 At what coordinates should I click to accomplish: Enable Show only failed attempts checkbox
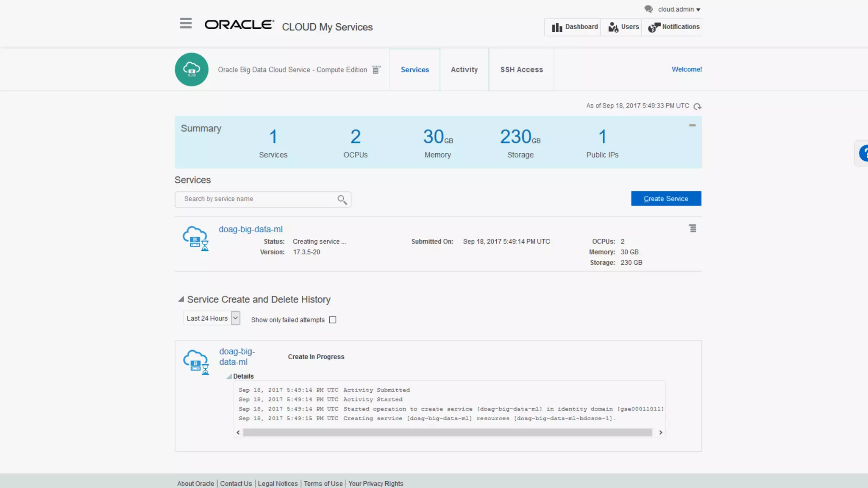pyautogui.click(x=333, y=320)
